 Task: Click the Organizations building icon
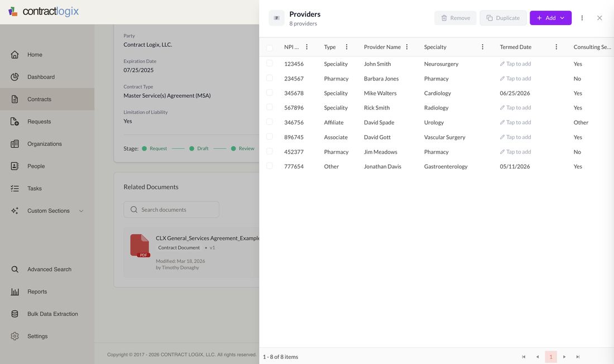click(15, 144)
